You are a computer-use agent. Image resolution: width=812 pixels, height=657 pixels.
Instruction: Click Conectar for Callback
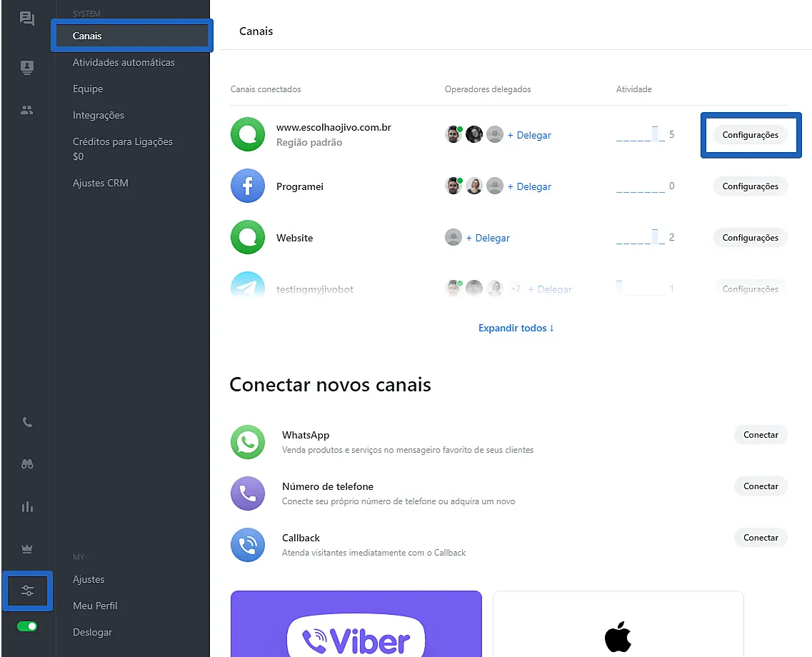761,538
